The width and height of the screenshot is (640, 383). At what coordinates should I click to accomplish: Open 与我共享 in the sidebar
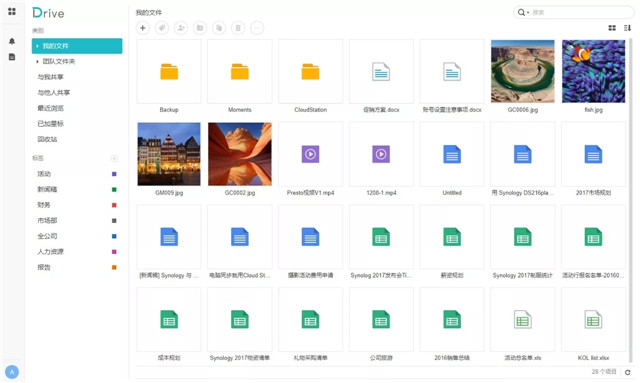51,77
